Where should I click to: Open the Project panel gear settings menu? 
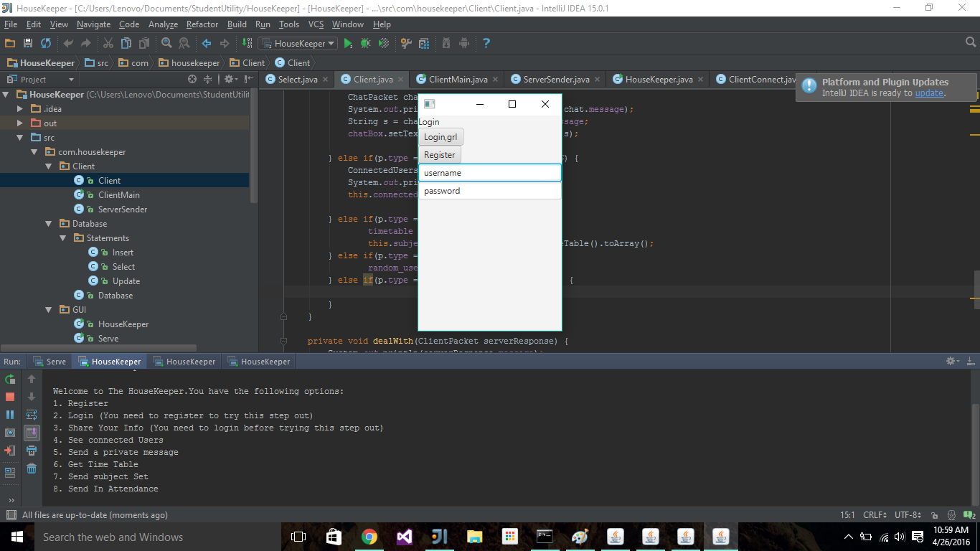[230, 79]
